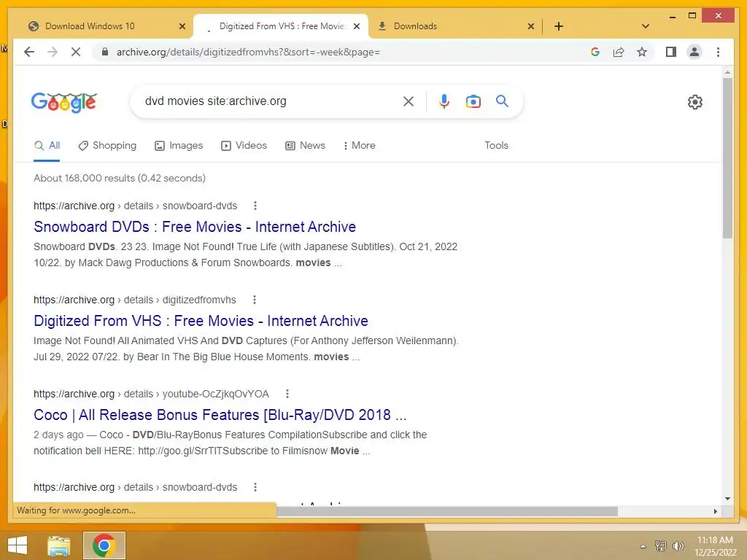The width and height of the screenshot is (747, 560).
Task: Click the forward navigation arrow
Action: point(53,52)
